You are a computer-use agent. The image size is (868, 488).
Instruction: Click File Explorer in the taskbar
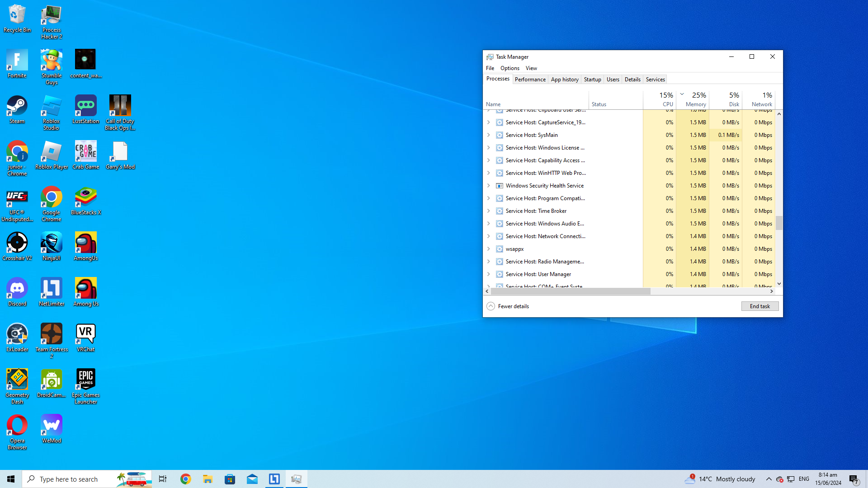208,479
